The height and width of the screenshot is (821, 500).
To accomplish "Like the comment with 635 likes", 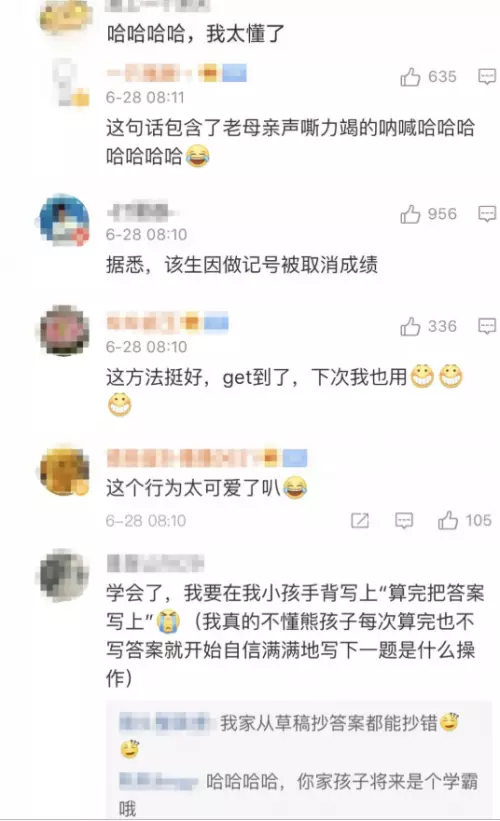I will [410, 77].
